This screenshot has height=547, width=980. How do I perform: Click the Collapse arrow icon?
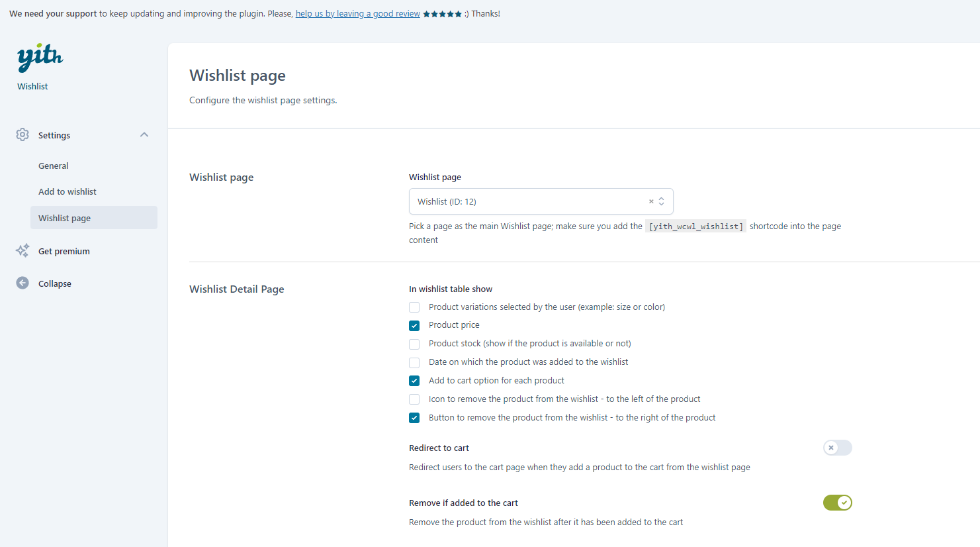[x=22, y=283]
